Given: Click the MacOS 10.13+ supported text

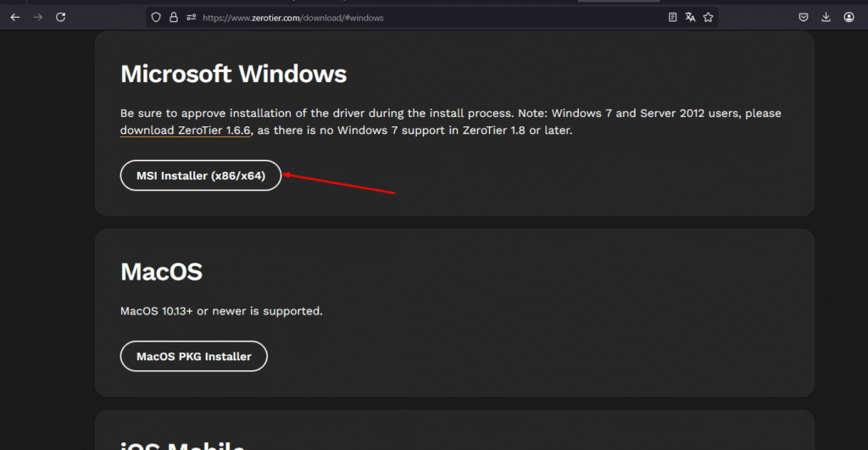Looking at the screenshot, I should [x=221, y=311].
